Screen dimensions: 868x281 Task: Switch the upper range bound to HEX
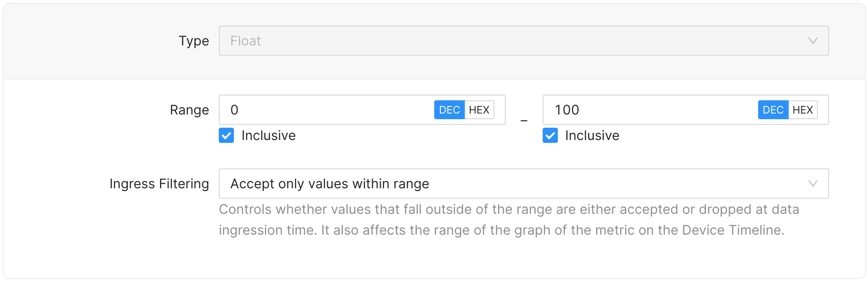pos(803,110)
